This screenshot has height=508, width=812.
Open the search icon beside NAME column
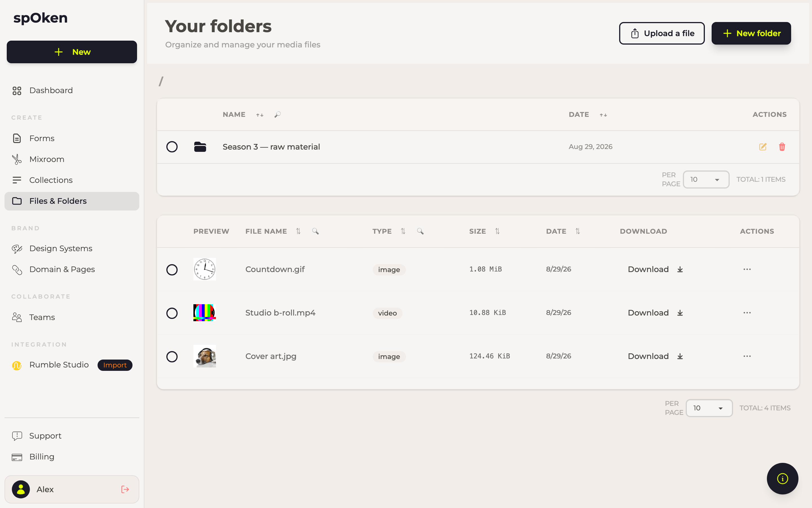(x=277, y=115)
